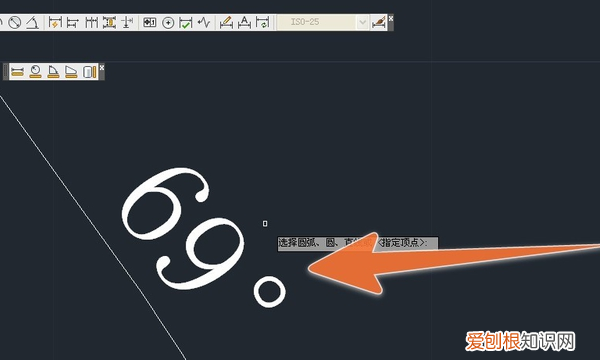Choose the Baseline dimension tool

[x=73, y=23]
